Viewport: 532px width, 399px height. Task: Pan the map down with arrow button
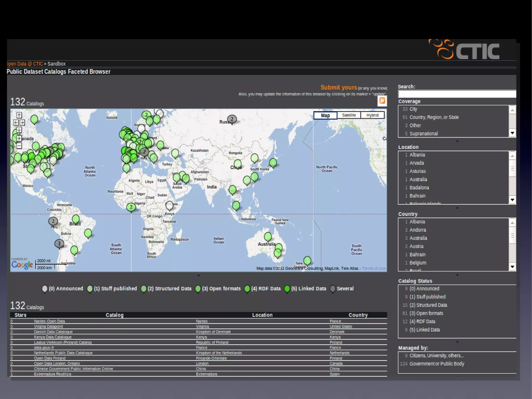click(19, 130)
